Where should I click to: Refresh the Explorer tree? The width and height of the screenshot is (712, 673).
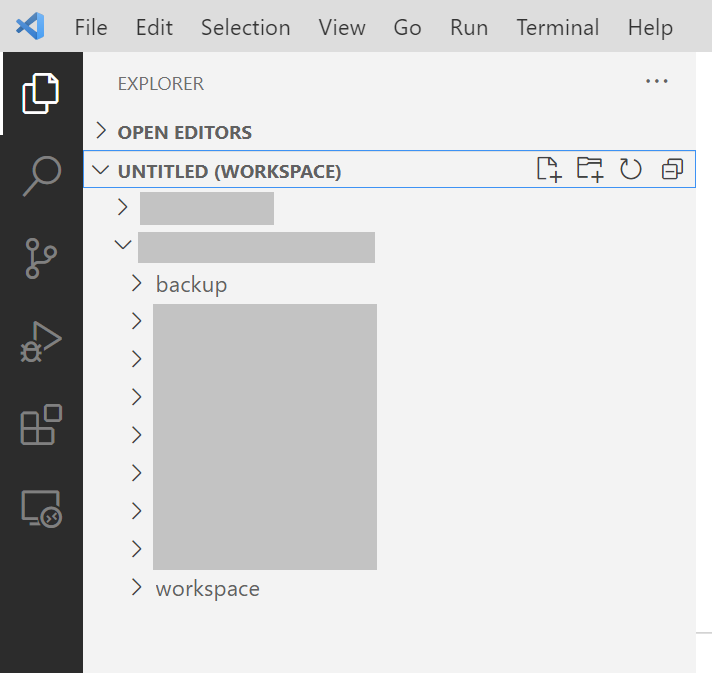[x=631, y=169]
